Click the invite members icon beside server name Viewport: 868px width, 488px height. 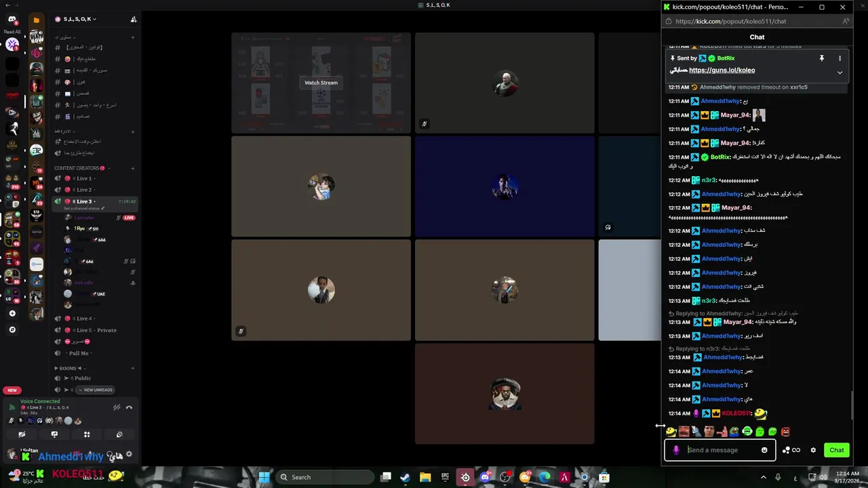[134, 19]
